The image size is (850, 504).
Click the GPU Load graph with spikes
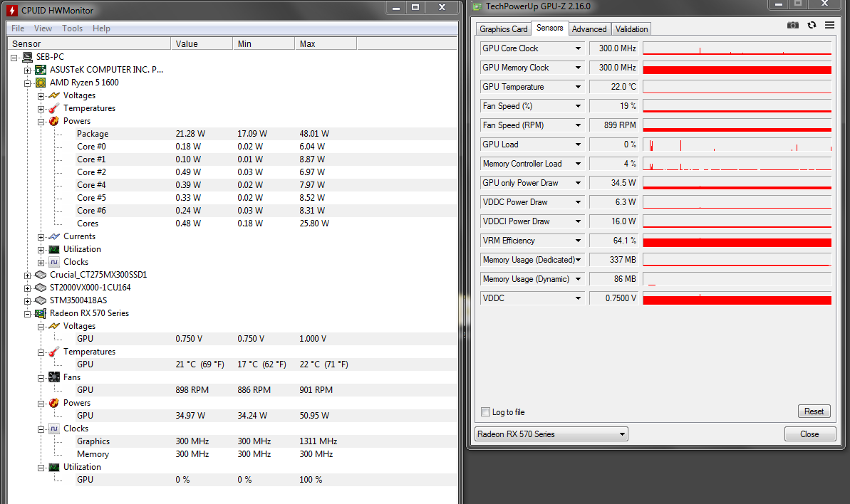click(737, 145)
